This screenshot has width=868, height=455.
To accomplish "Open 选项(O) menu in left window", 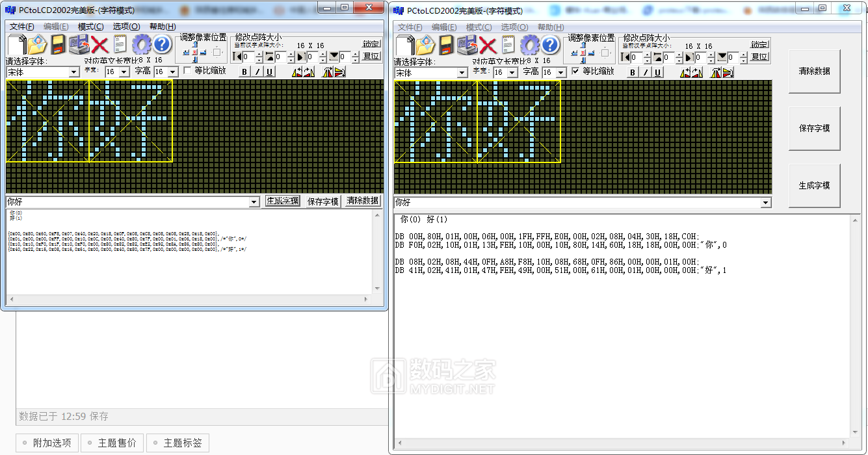I will click(x=126, y=27).
